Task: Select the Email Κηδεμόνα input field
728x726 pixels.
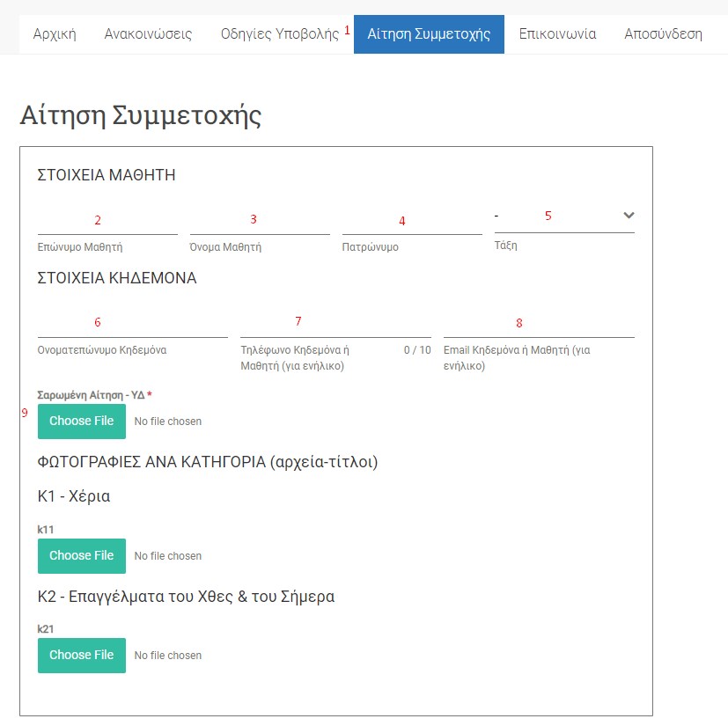Action: coord(539,324)
